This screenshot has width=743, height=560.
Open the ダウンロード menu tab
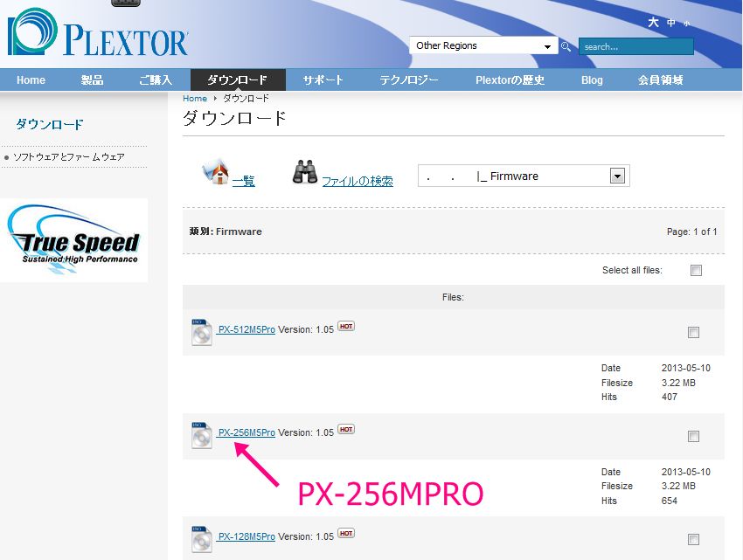pos(238,80)
